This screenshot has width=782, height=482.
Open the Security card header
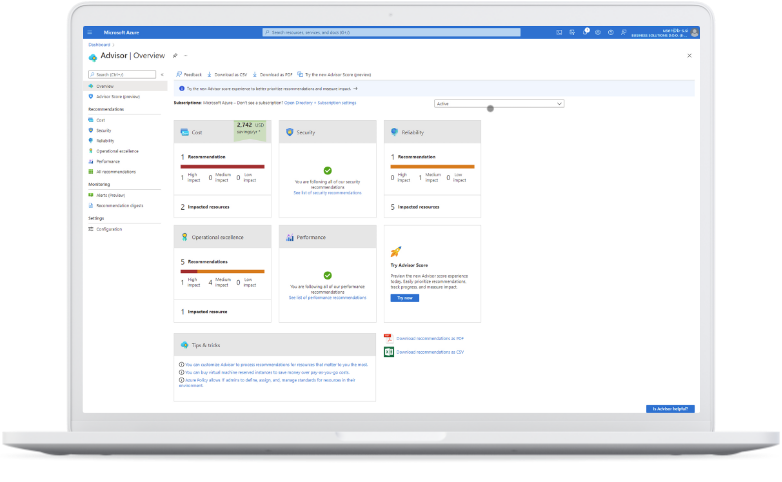[328, 132]
